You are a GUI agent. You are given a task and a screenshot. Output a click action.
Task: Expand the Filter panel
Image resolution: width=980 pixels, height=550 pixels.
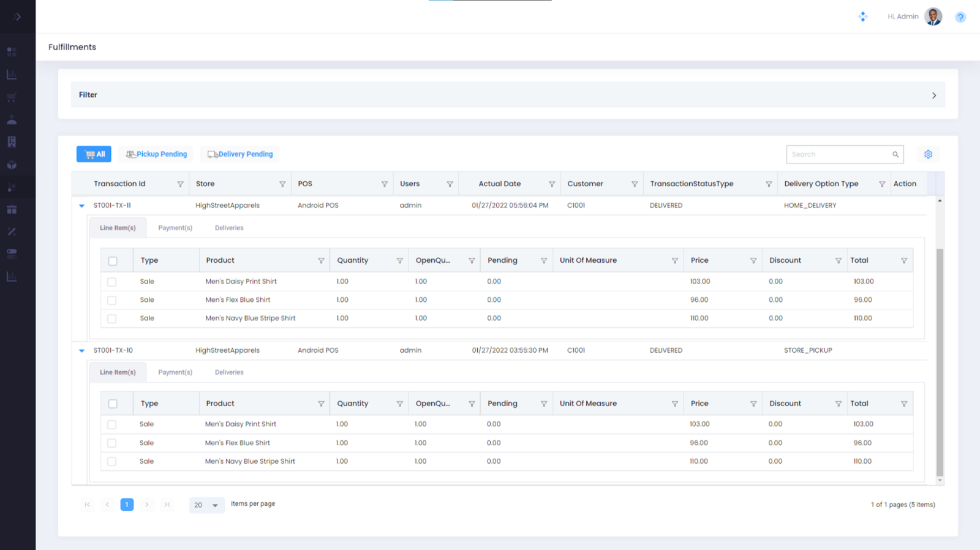[x=933, y=96]
